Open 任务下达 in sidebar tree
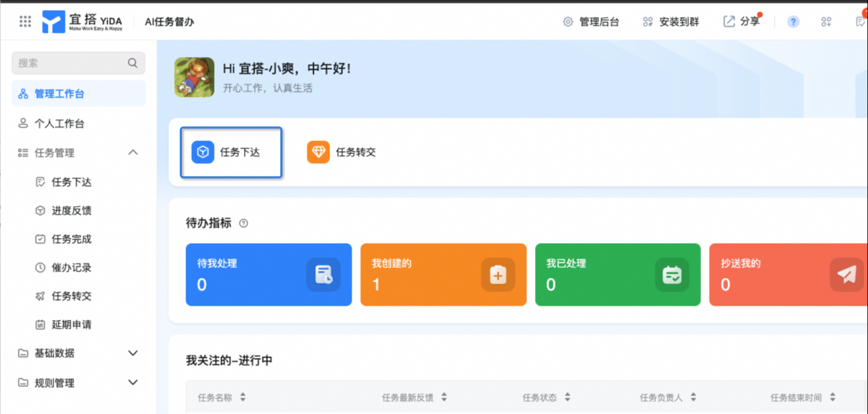This screenshot has height=414, width=868. click(71, 182)
